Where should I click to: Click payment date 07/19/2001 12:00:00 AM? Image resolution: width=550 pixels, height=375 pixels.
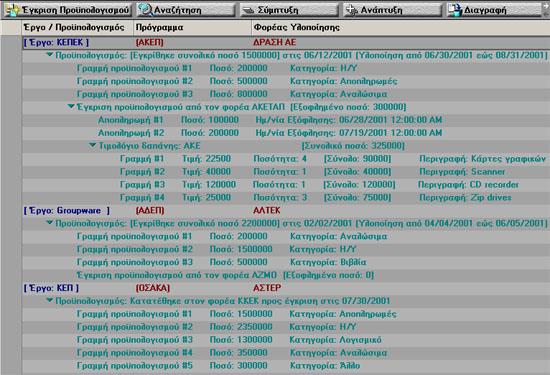coord(390,133)
